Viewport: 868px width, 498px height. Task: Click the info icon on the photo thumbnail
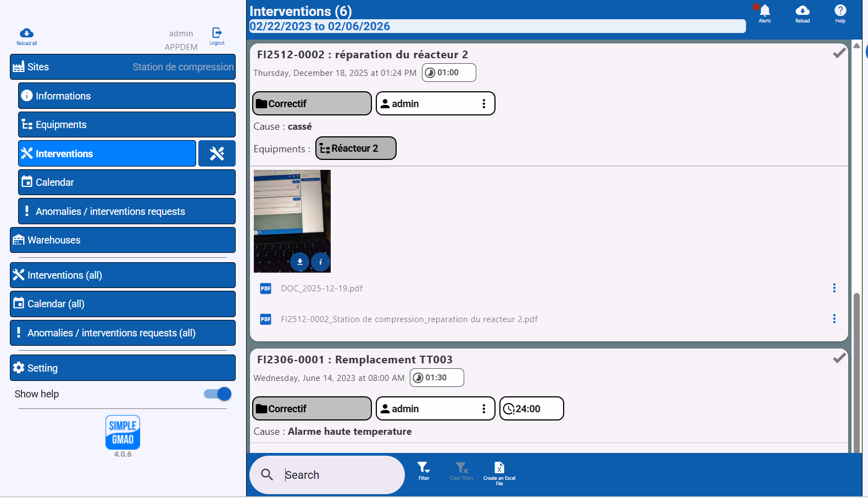pos(321,262)
